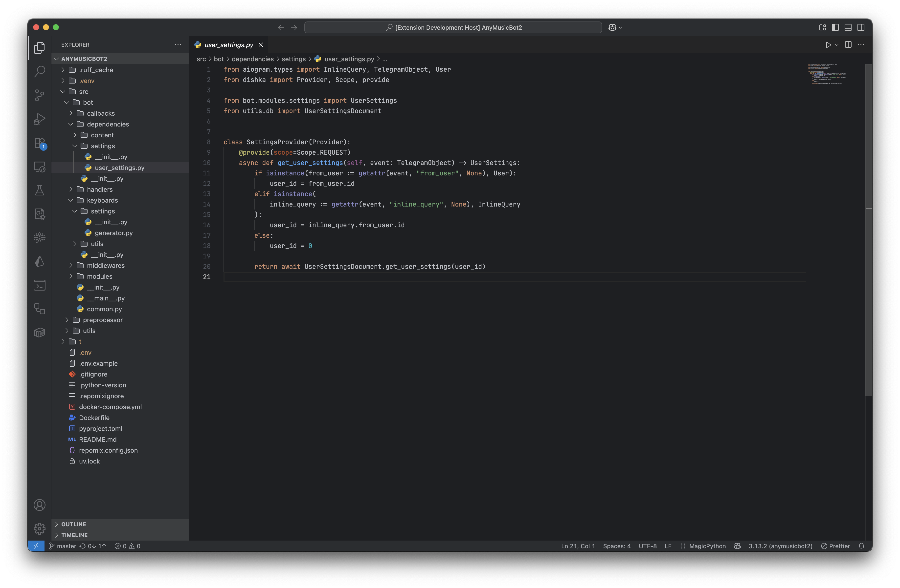Screen dimensions: 900x588
Task: Open the Testing flask view
Action: click(x=39, y=190)
